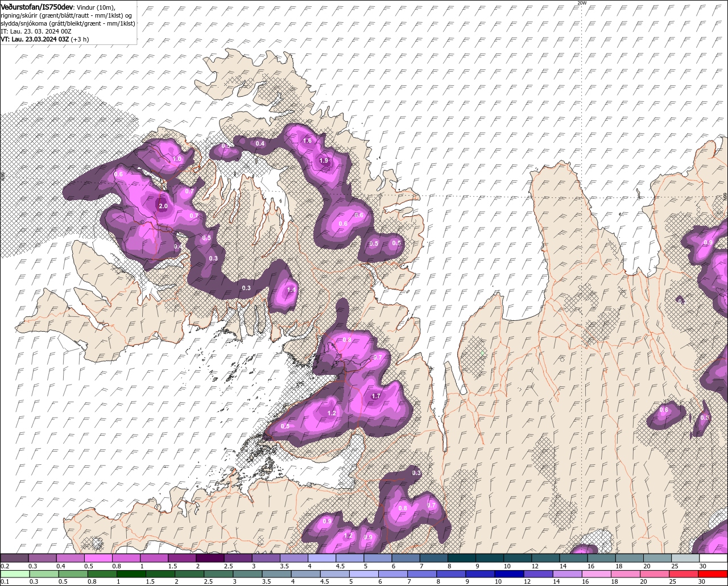Select the darkest green 1 swatch in the lower legend

pyautogui.click(x=131, y=573)
